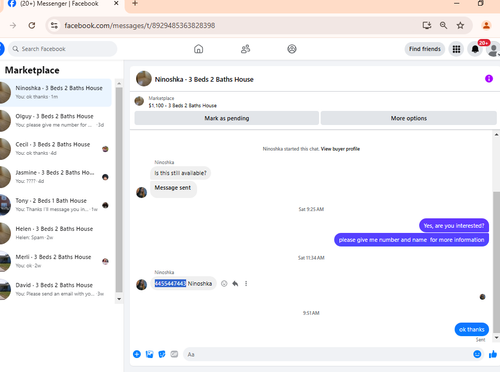Open Cecil - 3 Beds 2 Baths House chat
This screenshot has height=372, width=500.
click(56, 149)
